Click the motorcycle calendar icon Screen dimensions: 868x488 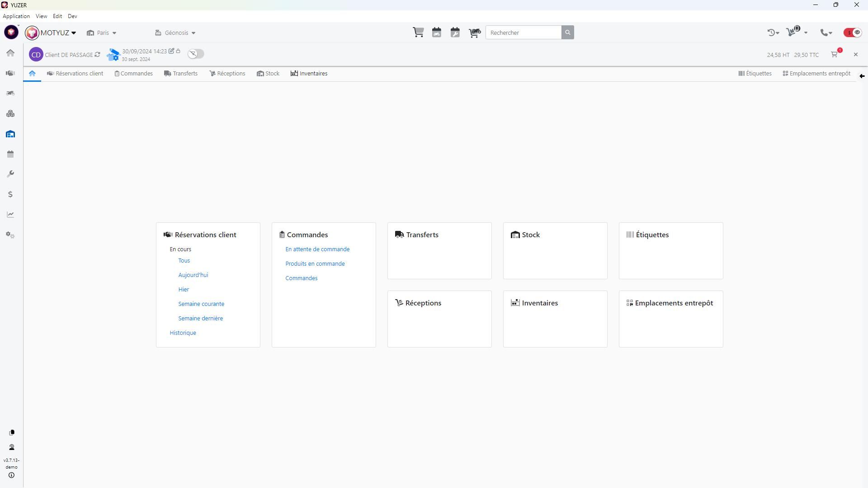pos(437,33)
